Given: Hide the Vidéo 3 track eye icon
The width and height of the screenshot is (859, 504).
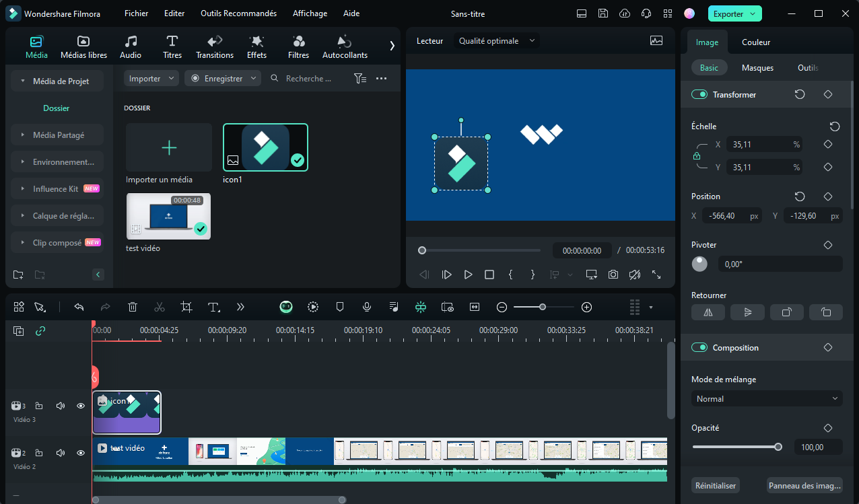Looking at the screenshot, I should tap(81, 406).
